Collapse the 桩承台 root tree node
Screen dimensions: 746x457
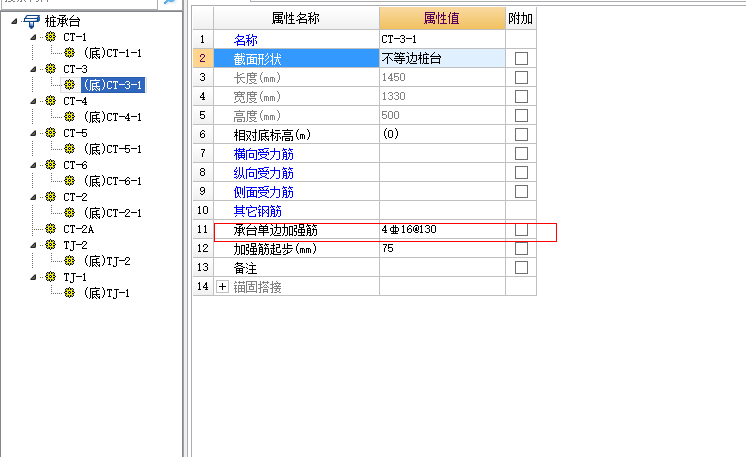pos(14,21)
